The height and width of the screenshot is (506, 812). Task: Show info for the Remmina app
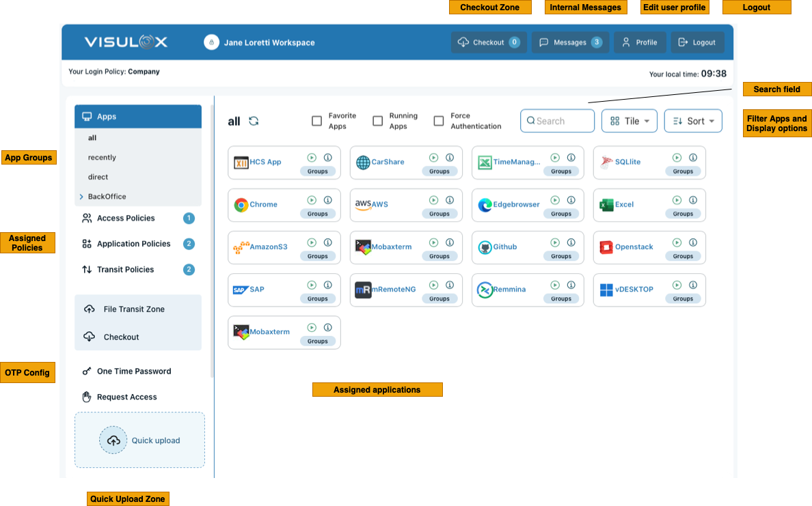(571, 285)
